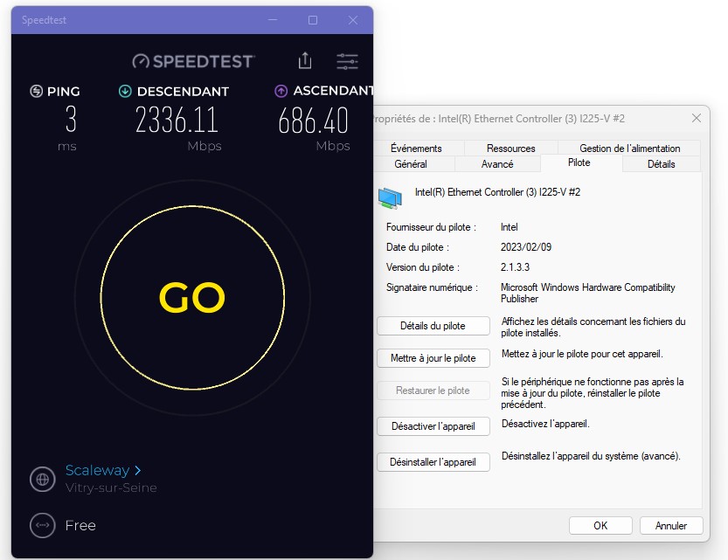Select the Pilote tab
Viewport: 728px width, 560px height.
click(579, 162)
